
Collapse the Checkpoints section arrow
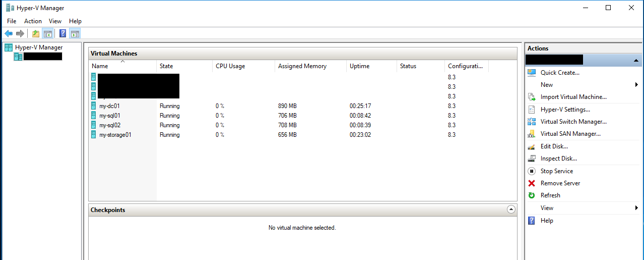point(511,210)
